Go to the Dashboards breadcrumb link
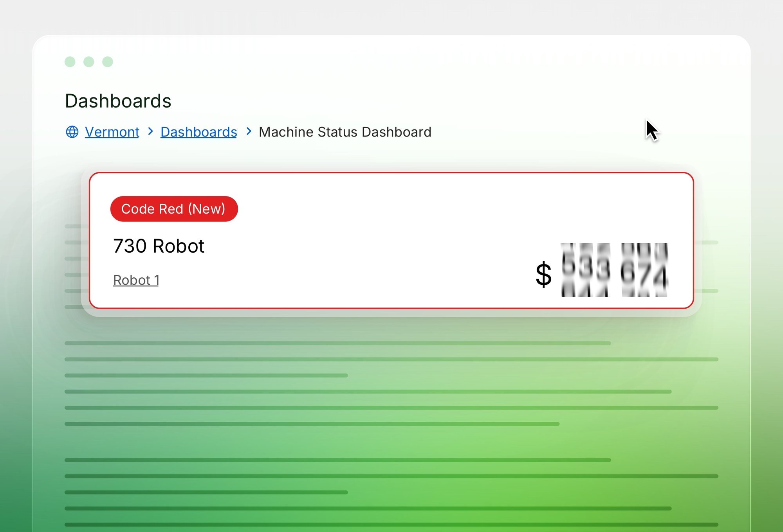 click(198, 132)
